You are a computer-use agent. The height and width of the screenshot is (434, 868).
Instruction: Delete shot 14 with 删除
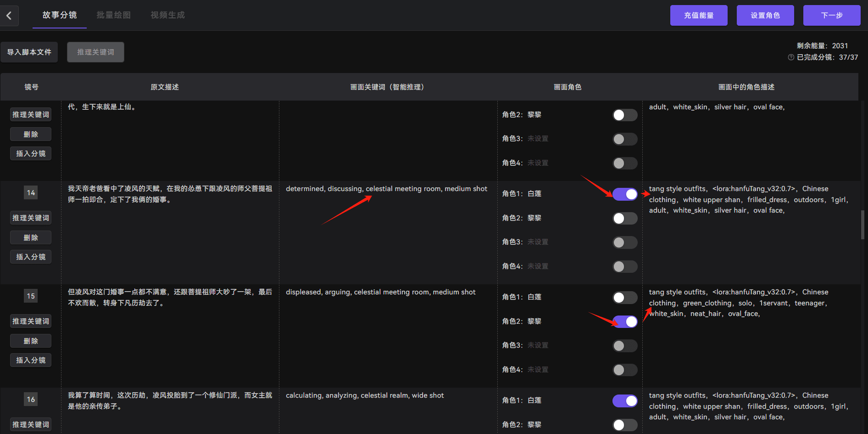point(31,237)
